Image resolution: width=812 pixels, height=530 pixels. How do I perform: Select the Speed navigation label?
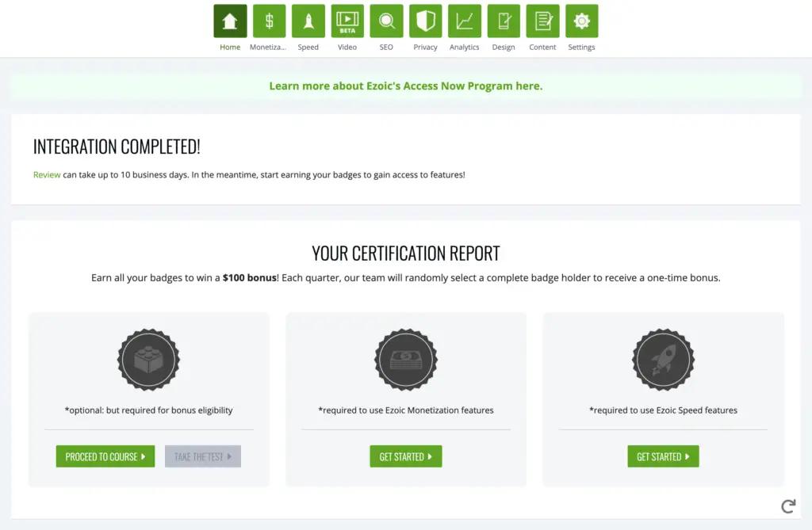point(308,47)
